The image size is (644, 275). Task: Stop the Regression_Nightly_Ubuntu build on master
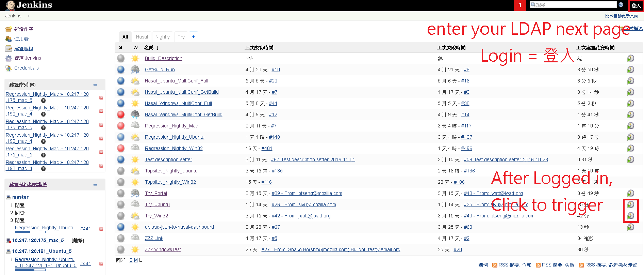pyautogui.click(x=101, y=229)
